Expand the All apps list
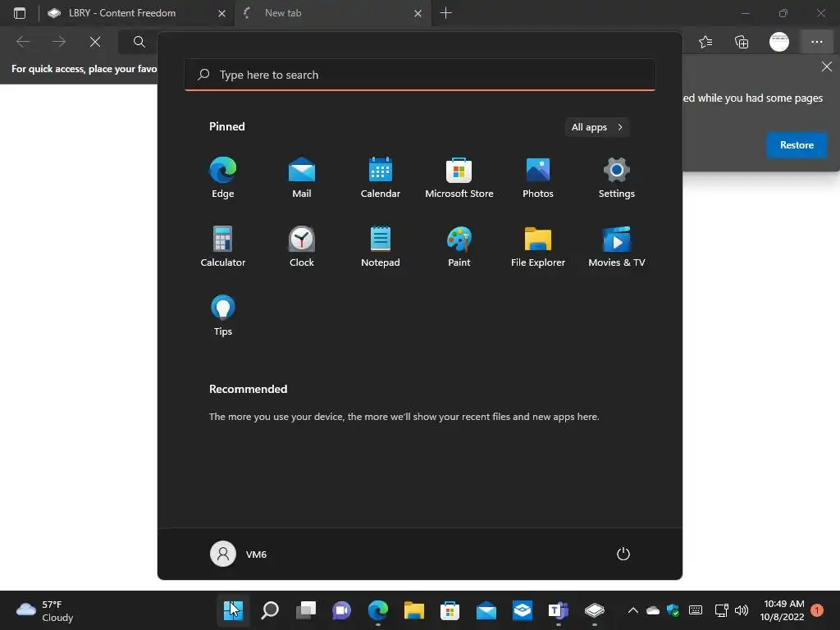The image size is (840, 630). 597,127
